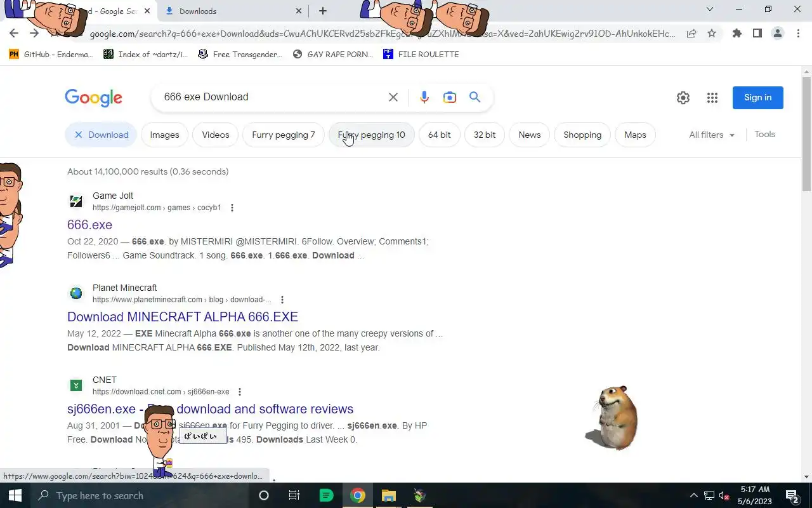Open the 666.exe Game Jolt result
The image size is (812, 508).
coord(89,225)
